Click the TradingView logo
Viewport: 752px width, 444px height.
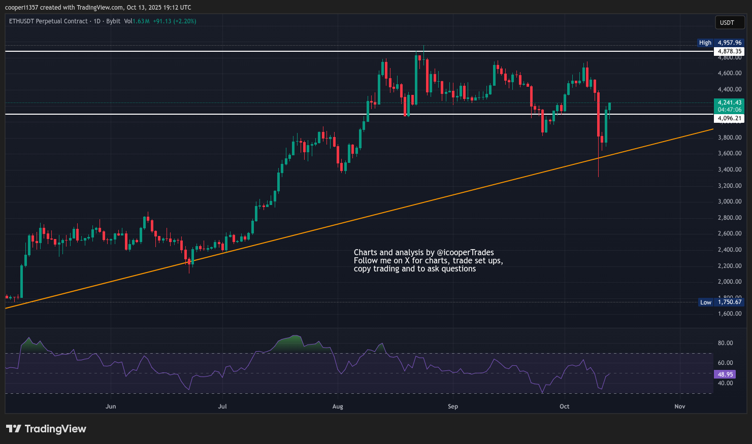[46, 429]
